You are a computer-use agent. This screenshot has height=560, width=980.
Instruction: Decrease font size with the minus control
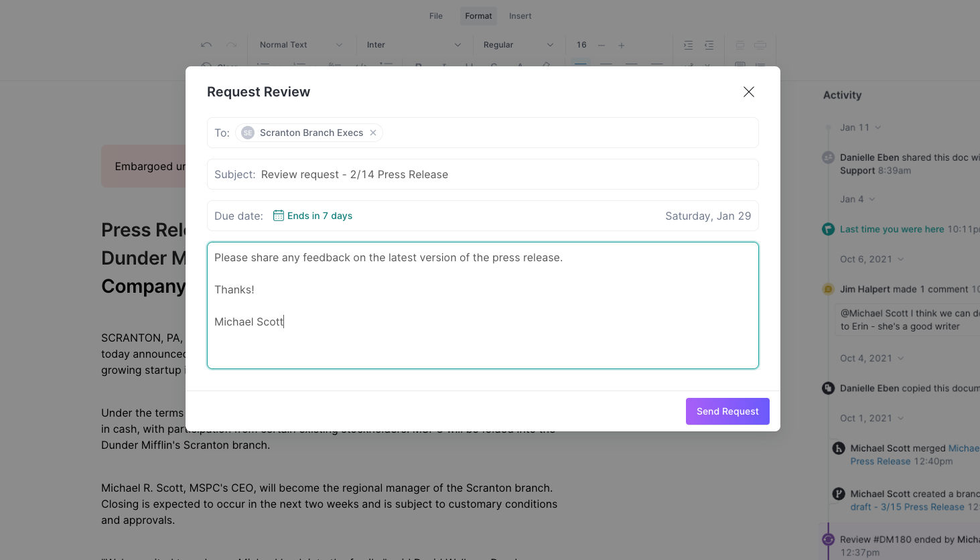(x=601, y=44)
